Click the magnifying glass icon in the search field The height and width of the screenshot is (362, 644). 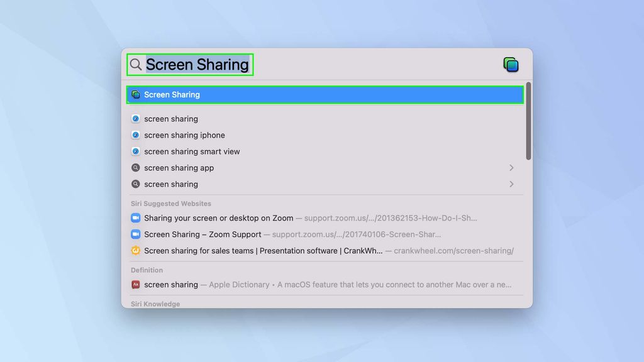pos(136,64)
